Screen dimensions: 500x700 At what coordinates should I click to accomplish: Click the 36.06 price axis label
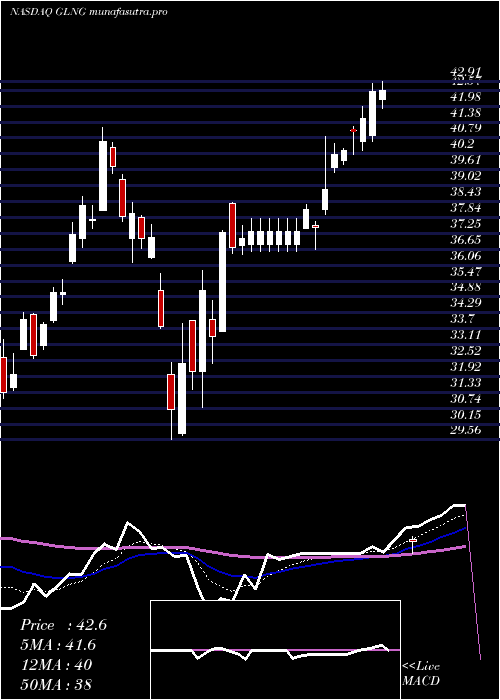pos(465,256)
